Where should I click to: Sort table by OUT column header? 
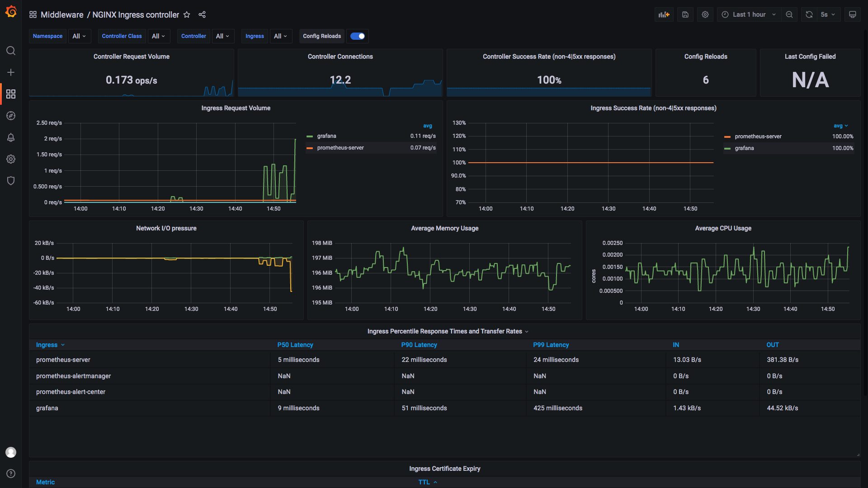tap(773, 345)
